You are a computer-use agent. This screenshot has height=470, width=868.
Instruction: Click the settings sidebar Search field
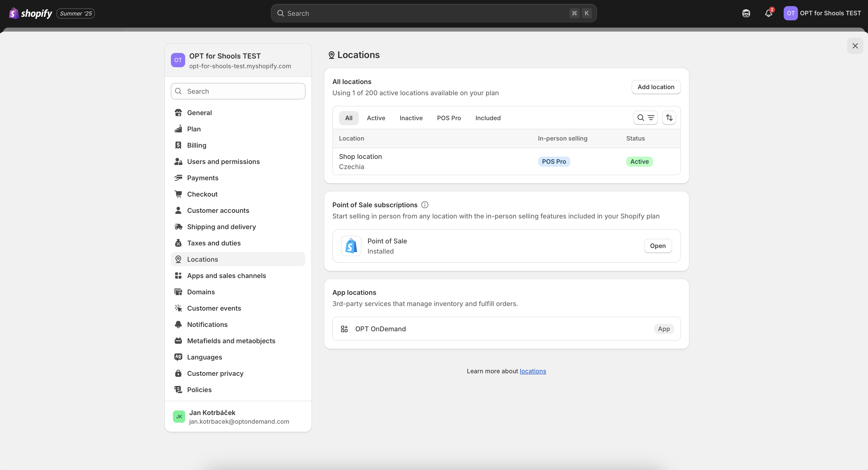tap(238, 91)
